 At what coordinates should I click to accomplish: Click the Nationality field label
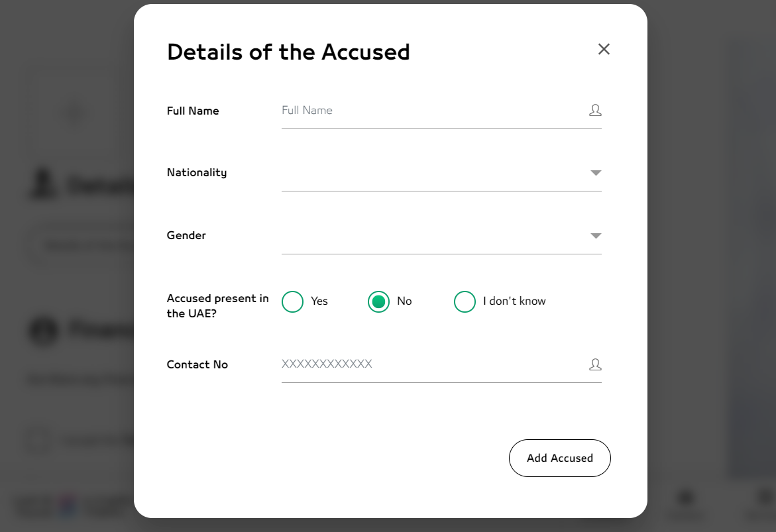point(197,173)
